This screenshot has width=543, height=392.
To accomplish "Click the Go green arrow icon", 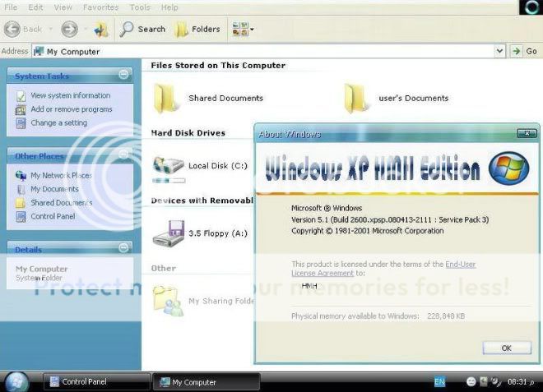I will coord(516,51).
